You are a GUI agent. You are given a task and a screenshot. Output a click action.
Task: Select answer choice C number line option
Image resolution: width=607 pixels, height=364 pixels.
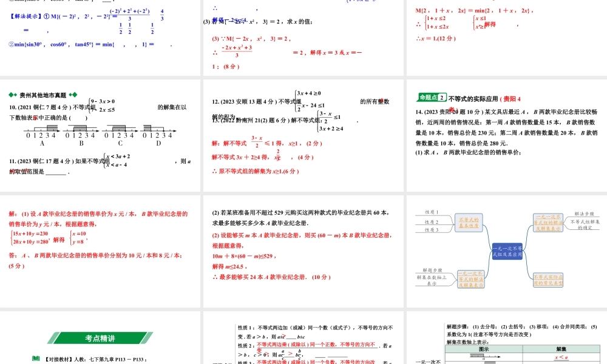120,129
